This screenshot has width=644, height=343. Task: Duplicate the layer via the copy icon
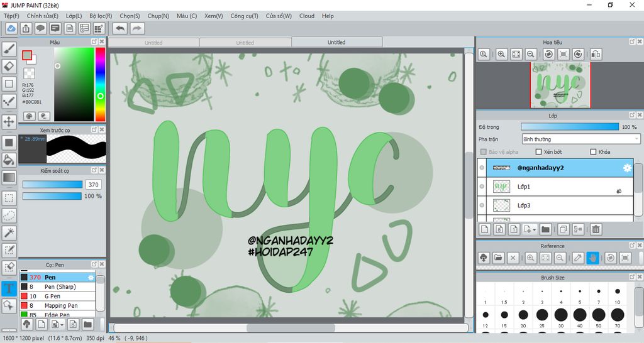(563, 229)
